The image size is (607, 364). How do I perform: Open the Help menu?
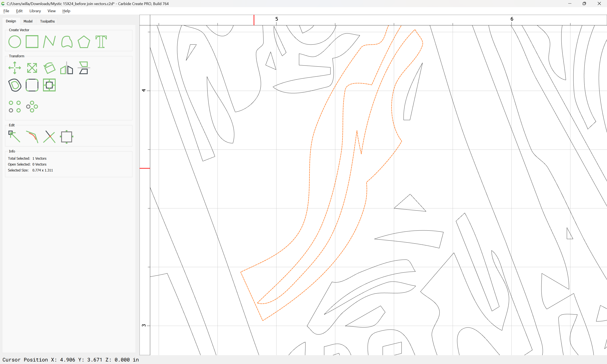click(66, 11)
